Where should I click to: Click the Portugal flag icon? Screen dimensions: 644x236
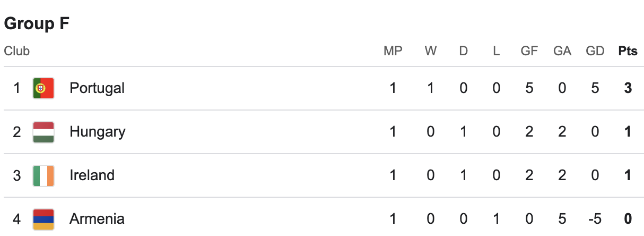pos(43,88)
